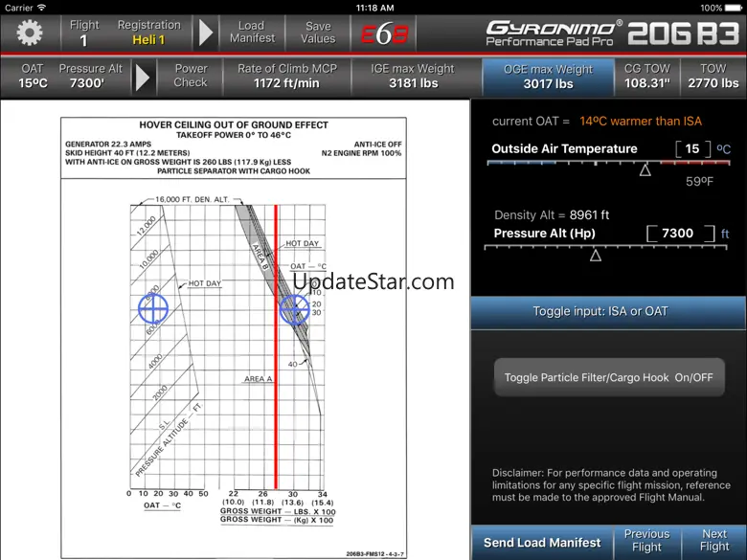
Task: Tap the 59°F temperature readout
Action: click(699, 182)
